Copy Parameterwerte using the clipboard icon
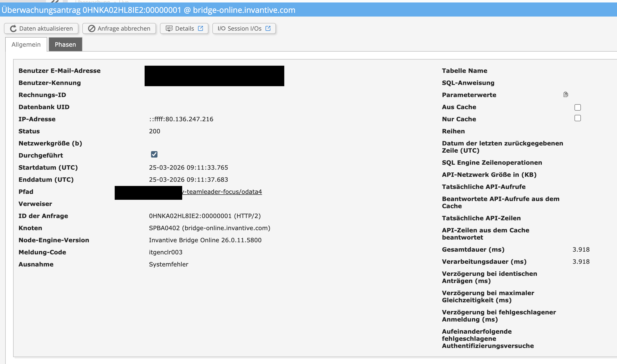Image resolution: width=617 pixels, height=364 pixels. coord(566,95)
